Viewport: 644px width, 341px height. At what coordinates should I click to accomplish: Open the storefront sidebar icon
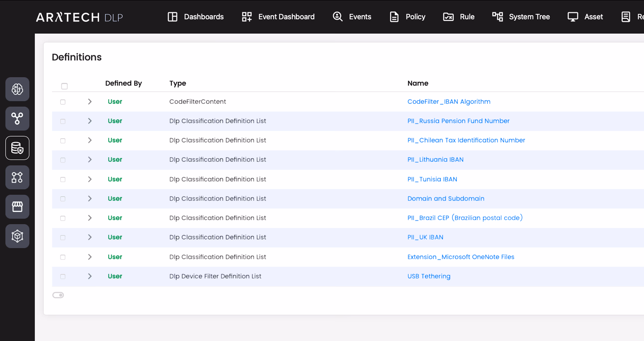point(17,207)
